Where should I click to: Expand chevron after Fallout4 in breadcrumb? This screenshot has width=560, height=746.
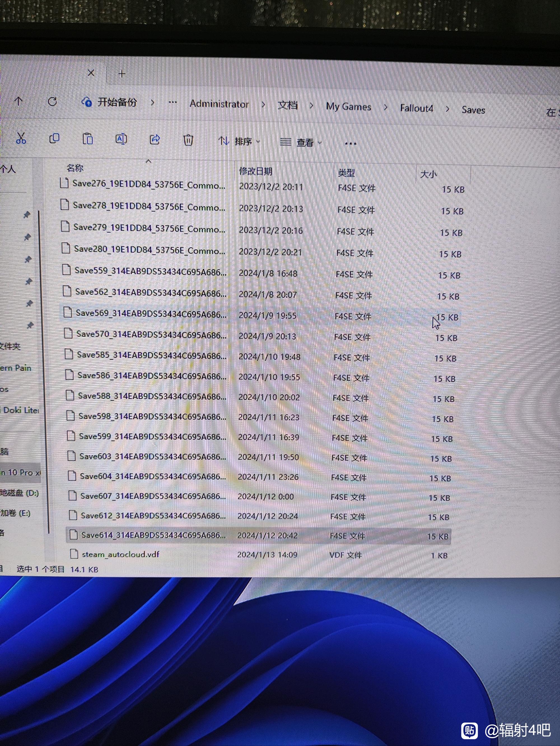pos(447,109)
